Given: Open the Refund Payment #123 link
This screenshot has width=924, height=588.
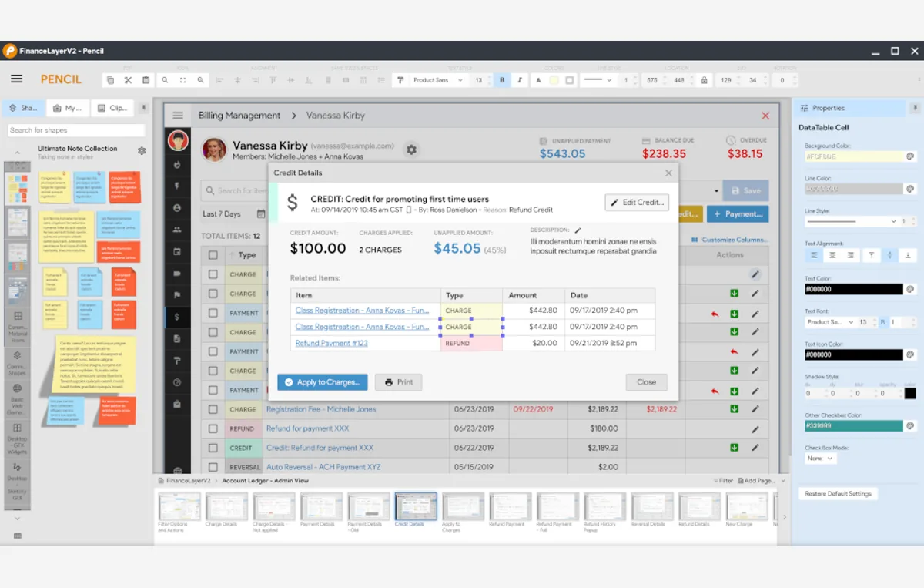Looking at the screenshot, I should [x=332, y=344].
